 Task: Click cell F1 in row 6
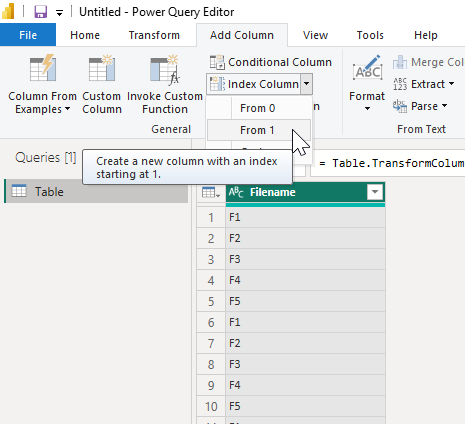[x=305, y=323]
